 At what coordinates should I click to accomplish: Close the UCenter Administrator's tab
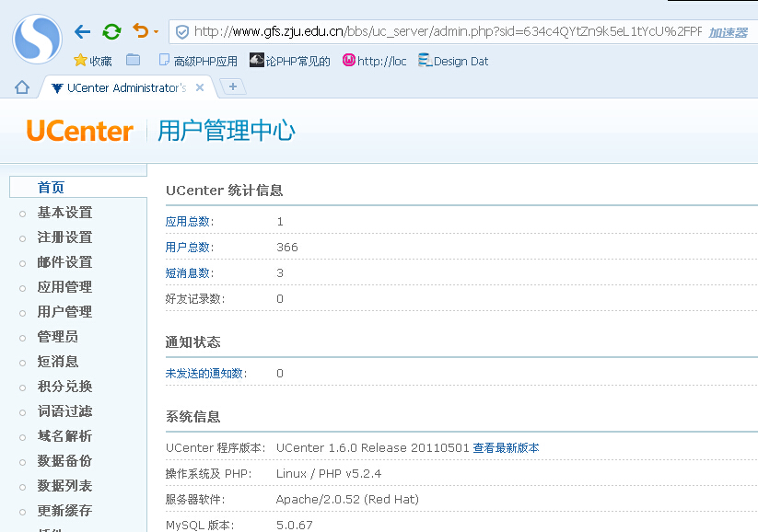(200, 87)
